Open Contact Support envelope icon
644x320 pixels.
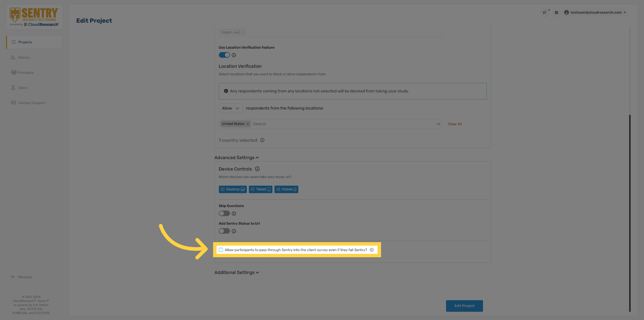tap(13, 103)
